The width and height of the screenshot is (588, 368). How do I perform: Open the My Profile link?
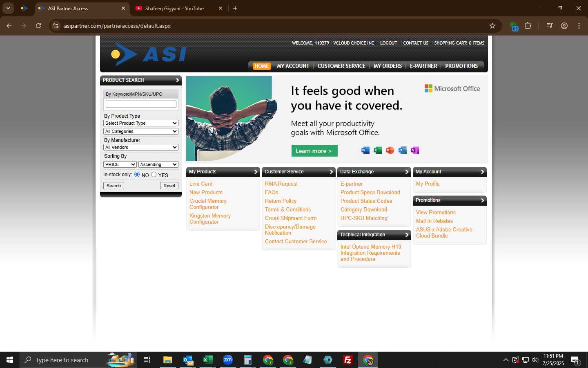(428, 184)
